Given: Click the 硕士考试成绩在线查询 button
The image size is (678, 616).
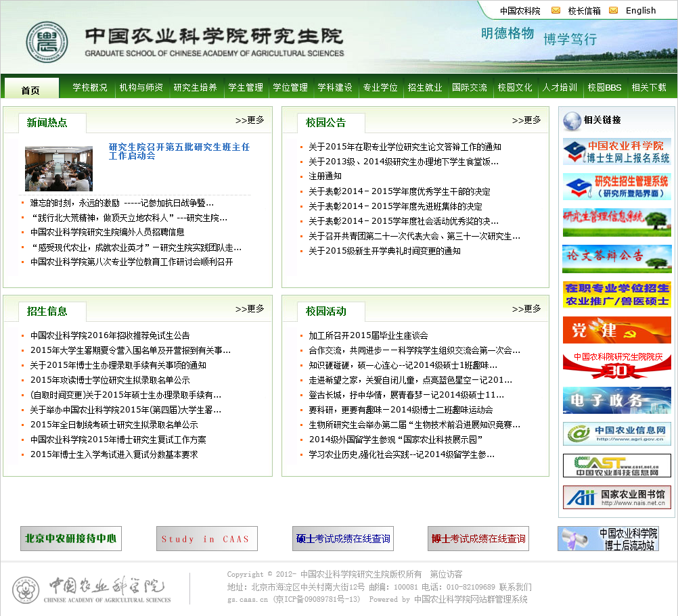Looking at the screenshot, I should [343, 539].
